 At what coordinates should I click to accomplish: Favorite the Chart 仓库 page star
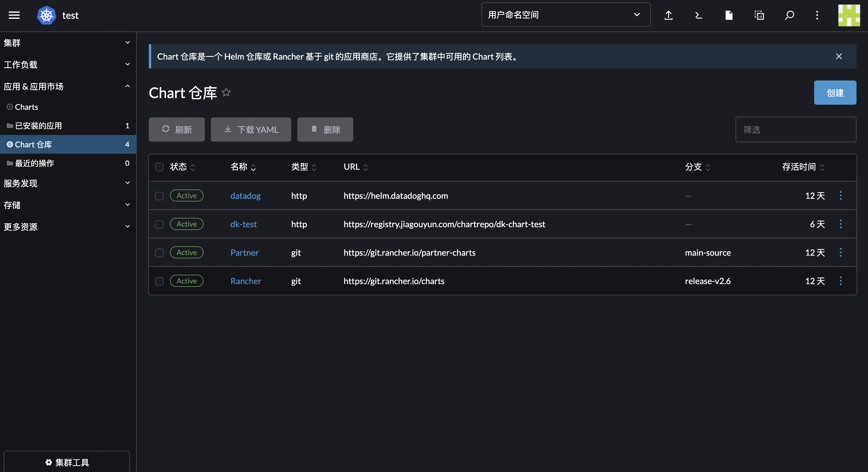(x=226, y=92)
